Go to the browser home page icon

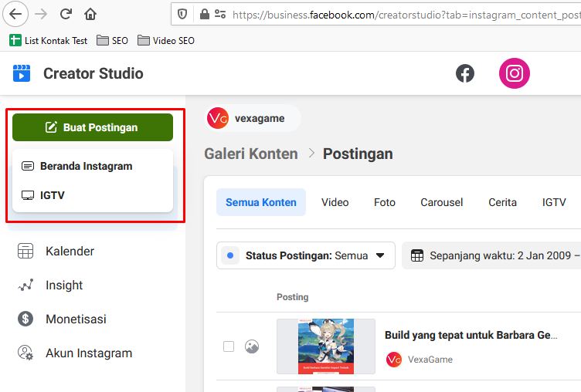90,14
